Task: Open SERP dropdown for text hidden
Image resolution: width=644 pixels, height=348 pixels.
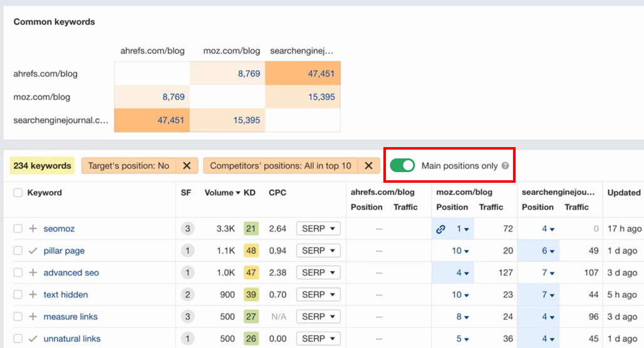Action: (318, 295)
